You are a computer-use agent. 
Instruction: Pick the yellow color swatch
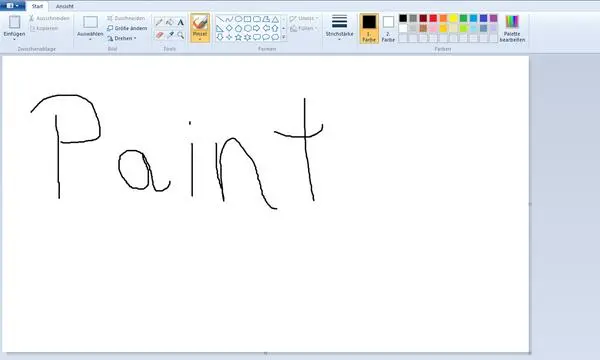point(453,18)
